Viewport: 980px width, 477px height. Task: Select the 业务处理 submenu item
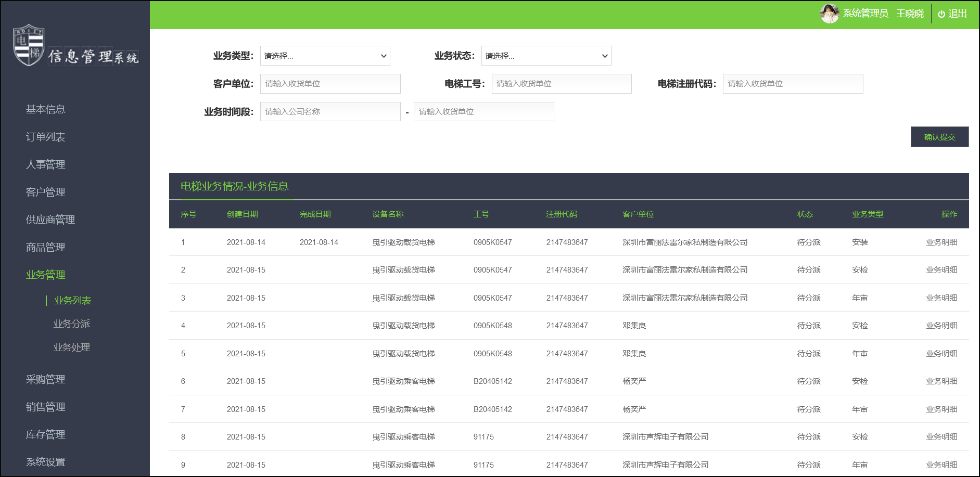pyautogui.click(x=72, y=347)
